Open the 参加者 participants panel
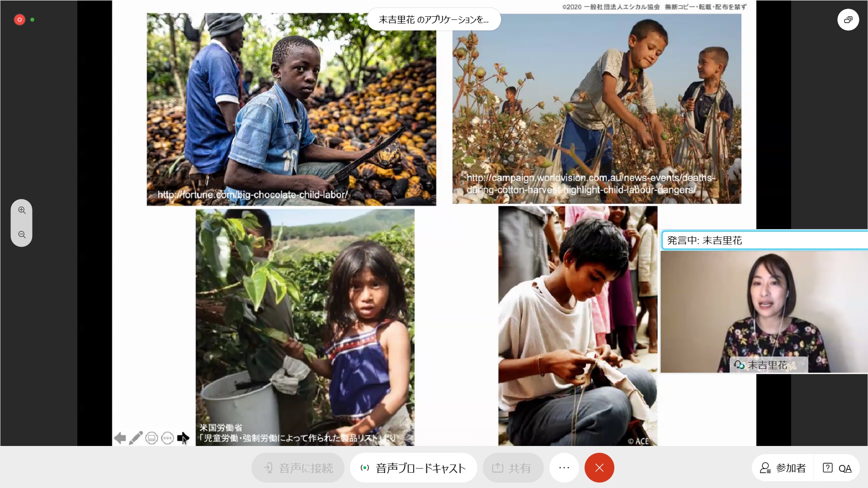 pyautogui.click(x=783, y=468)
